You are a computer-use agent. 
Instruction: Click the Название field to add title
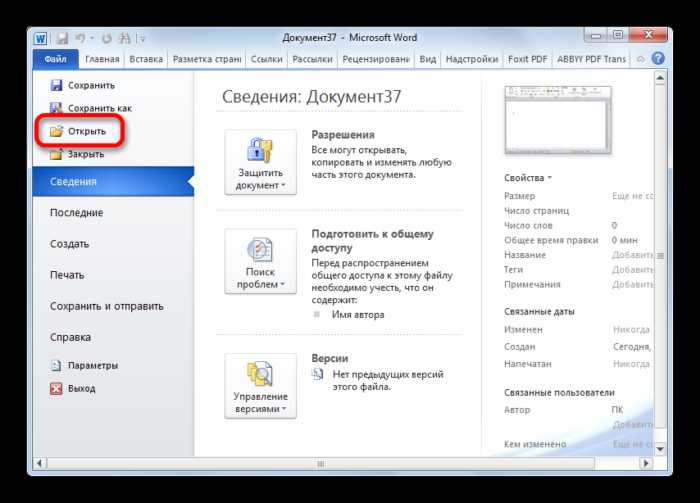pyautogui.click(x=632, y=255)
